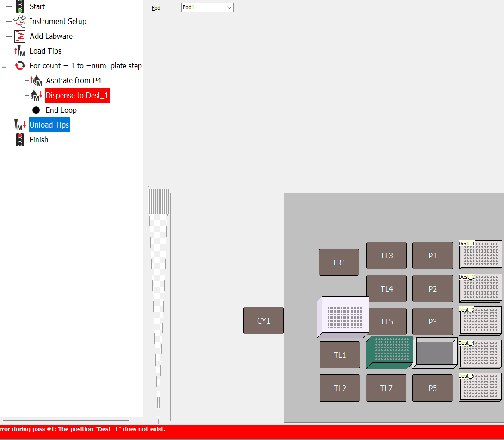The height and width of the screenshot is (440, 504).
Task: Select the Aspirate from P4 step
Action: click(x=73, y=80)
